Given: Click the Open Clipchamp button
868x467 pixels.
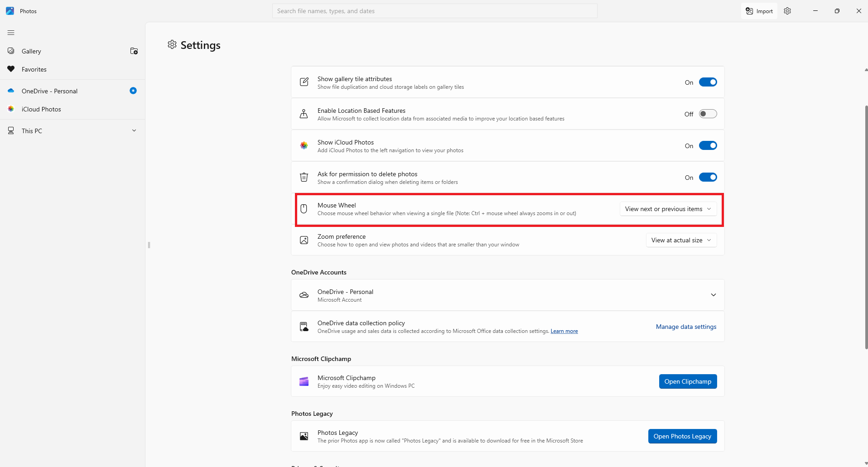Looking at the screenshot, I should click(688, 381).
